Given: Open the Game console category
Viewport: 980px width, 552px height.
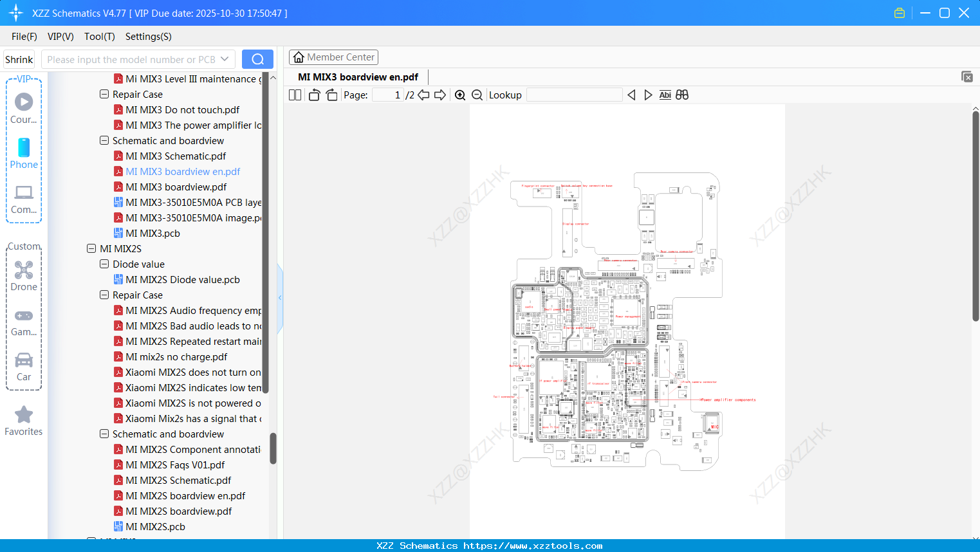Looking at the screenshot, I should (24, 322).
